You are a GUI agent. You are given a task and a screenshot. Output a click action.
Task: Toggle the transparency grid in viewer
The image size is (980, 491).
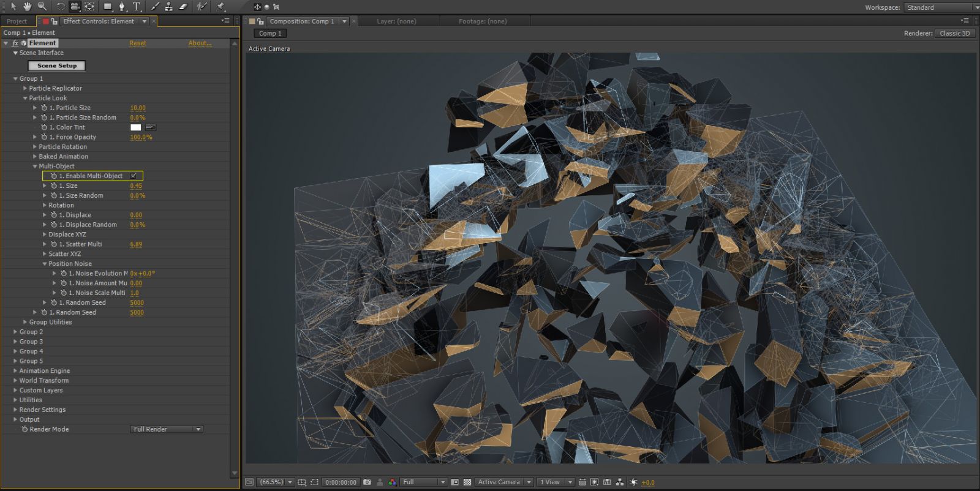tap(467, 482)
